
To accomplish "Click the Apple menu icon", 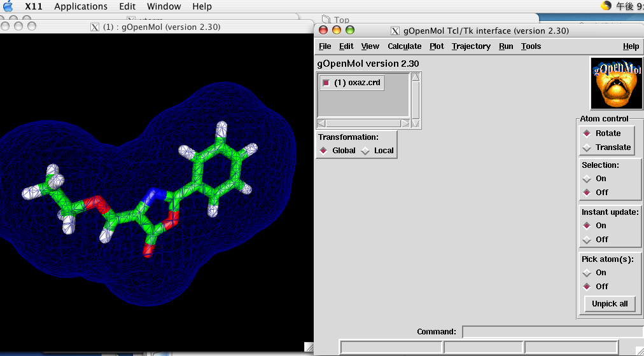I will coord(8,6).
